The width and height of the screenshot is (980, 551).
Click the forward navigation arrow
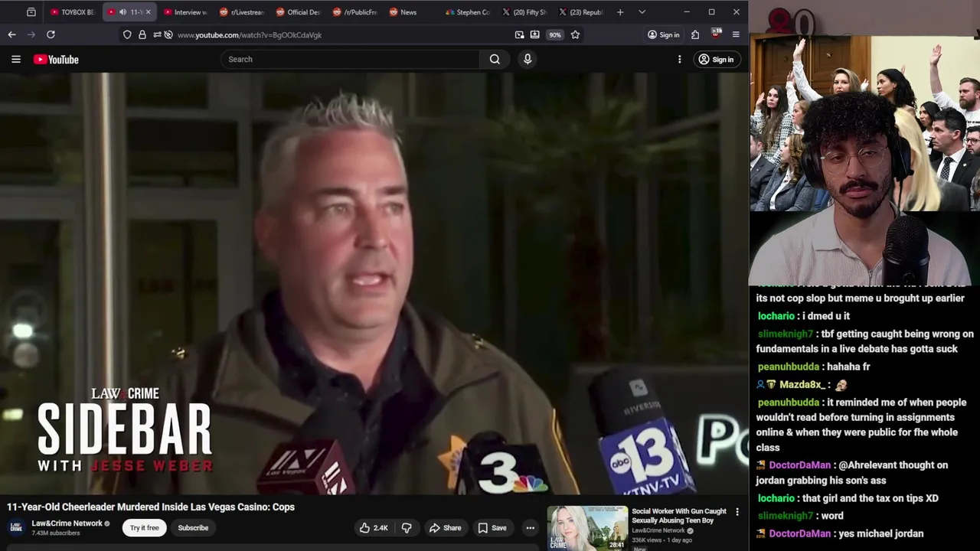(x=31, y=34)
